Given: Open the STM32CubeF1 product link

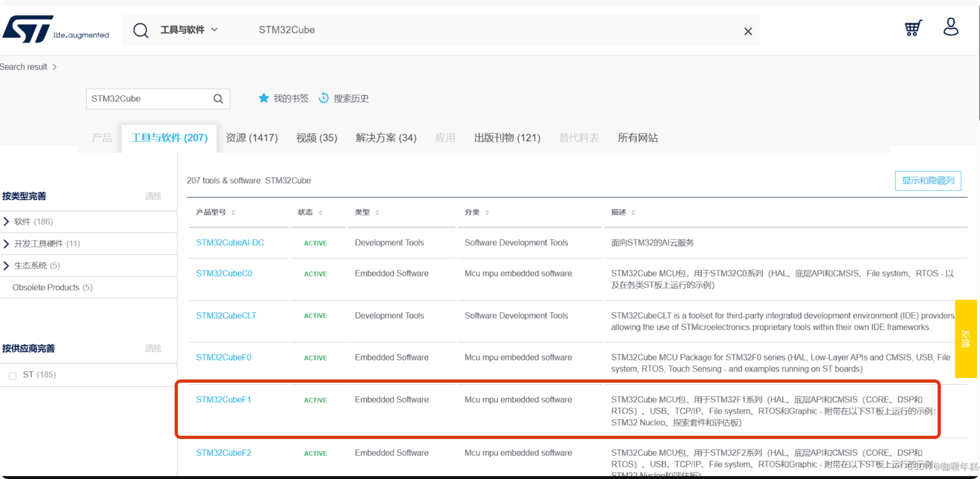Looking at the screenshot, I should (224, 399).
